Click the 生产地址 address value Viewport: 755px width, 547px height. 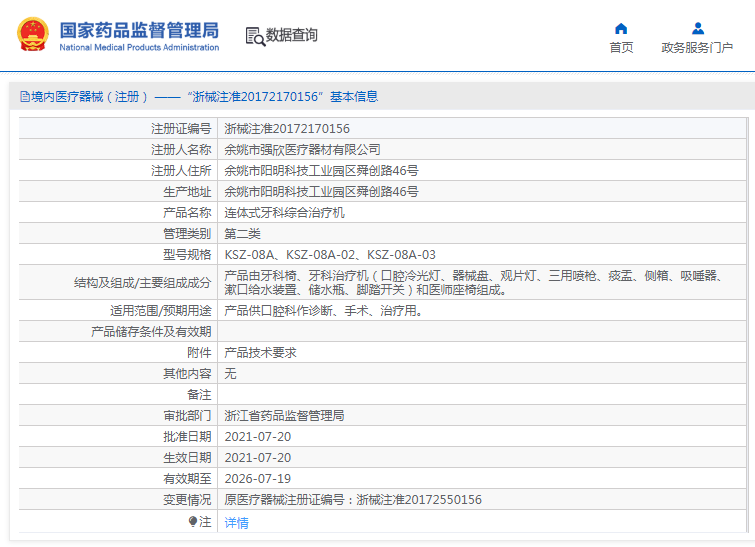[x=321, y=192]
